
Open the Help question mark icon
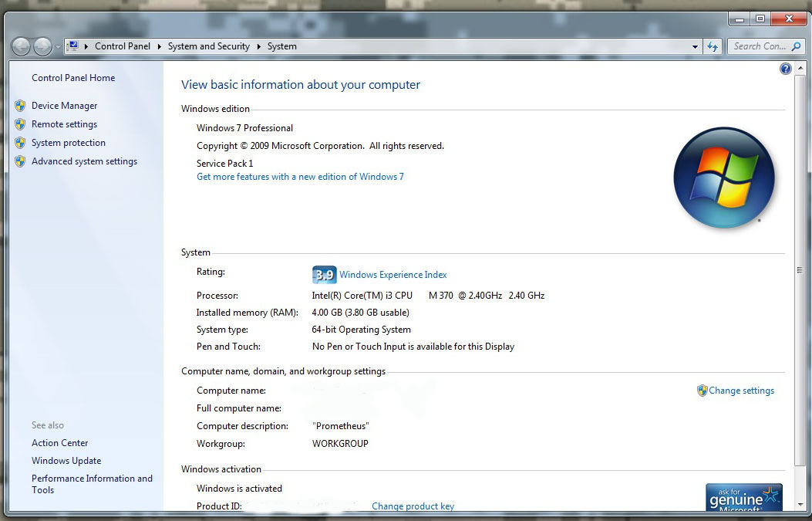coord(786,69)
